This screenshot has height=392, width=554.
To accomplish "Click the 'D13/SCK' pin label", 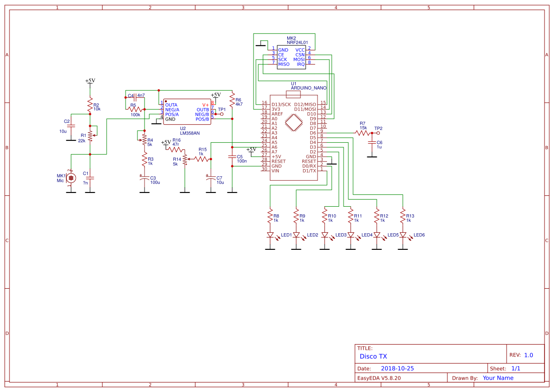I will point(281,105).
